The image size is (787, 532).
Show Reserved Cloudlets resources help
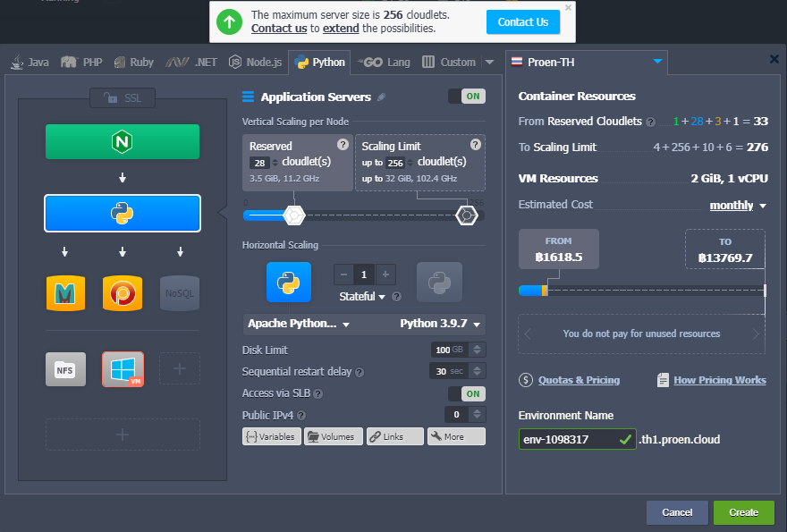tap(650, 122)
